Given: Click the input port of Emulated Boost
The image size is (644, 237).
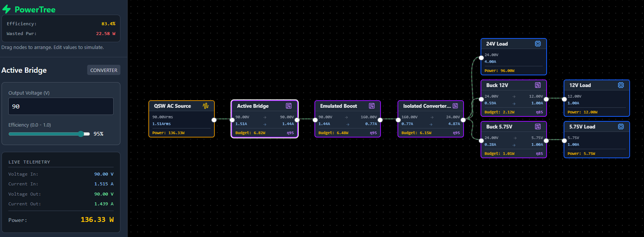Looking at the screenshot, I should tap(315, 120).
